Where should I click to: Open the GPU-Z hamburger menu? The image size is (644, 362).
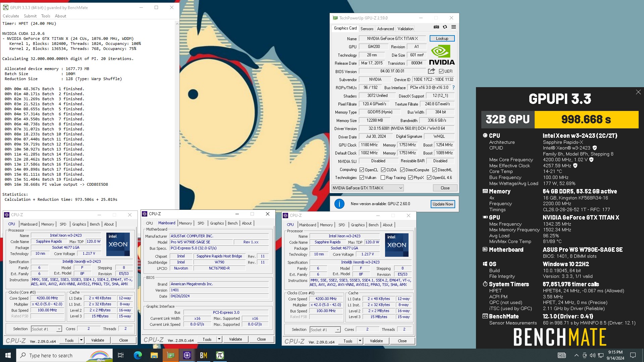(x=453, y=27)
